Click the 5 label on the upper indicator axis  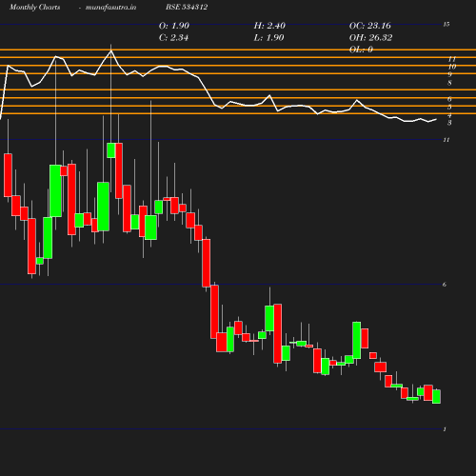coord(449,107)
